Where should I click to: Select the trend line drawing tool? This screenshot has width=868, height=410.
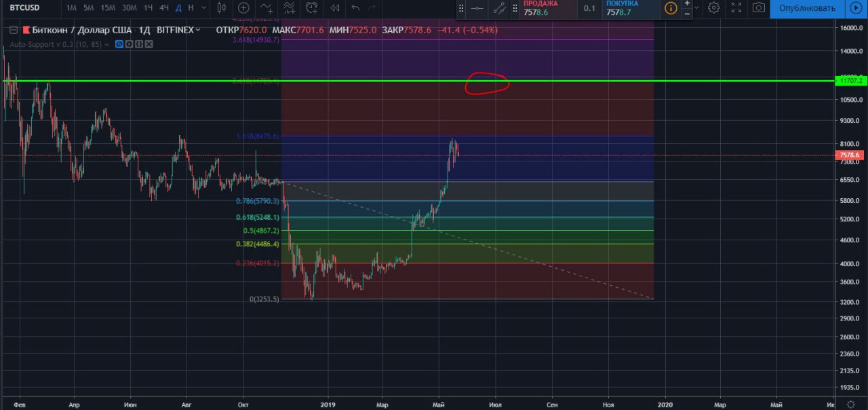pos(499,9)
